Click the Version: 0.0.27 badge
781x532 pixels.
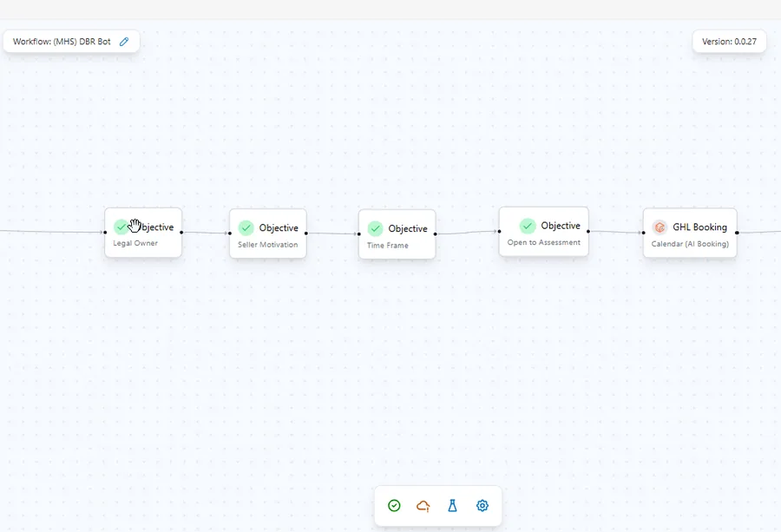click(x=729, y=42)
